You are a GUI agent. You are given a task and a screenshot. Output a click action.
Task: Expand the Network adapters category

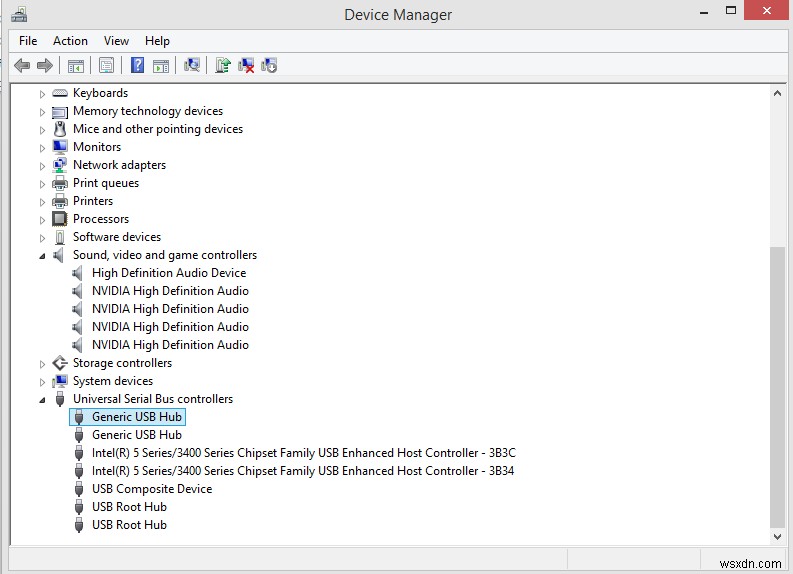[42, 166]
